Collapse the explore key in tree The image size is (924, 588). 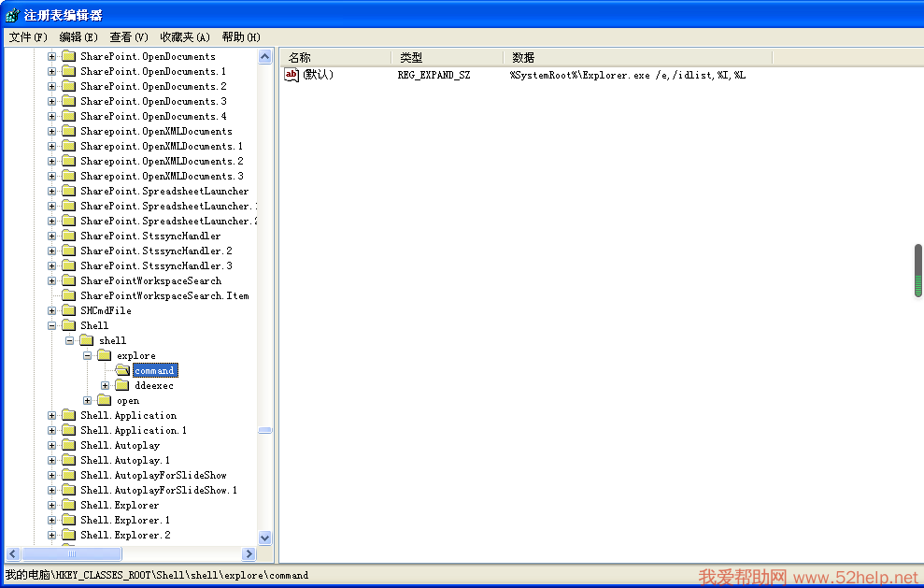[x=88, y=355]
